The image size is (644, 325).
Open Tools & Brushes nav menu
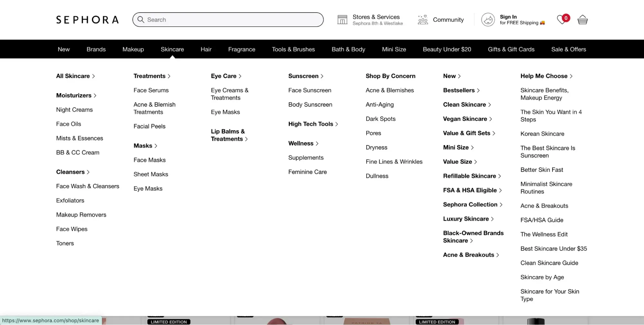(x=293, y=49)
